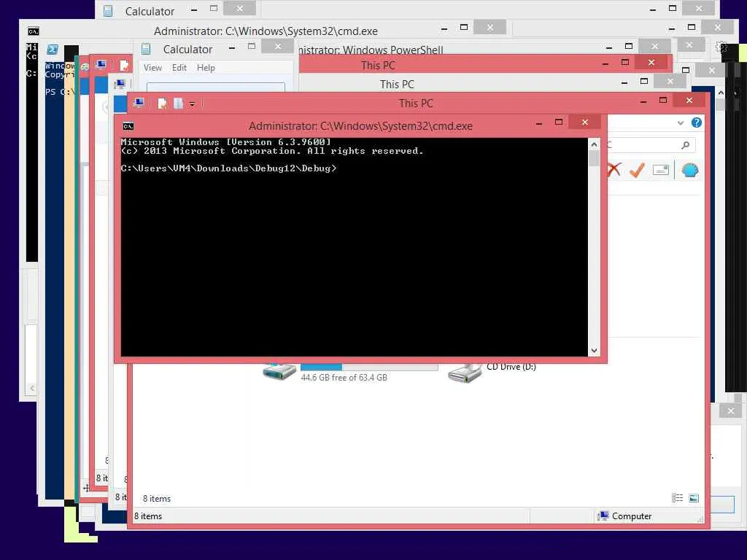Image resolution: width=747 pixels, height=560 pixels.
Task: Open Customize Quick Access Toolbar dropdown in This PC
Action: [x=192, y=104]
